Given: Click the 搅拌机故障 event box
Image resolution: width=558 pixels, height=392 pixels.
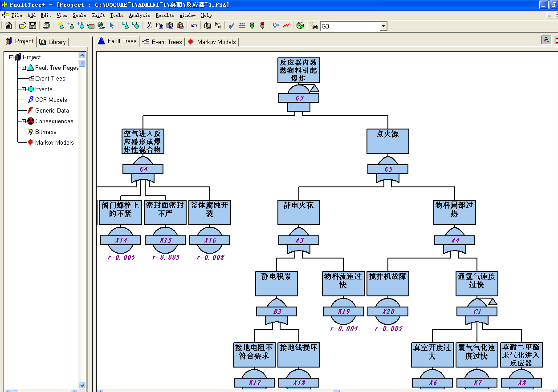Looking at the screenshot, I should click(388, 283).
